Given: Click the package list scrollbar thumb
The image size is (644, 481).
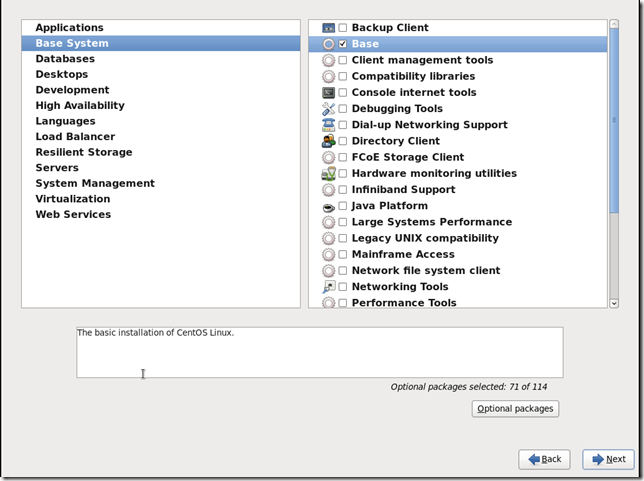Looking at the screenshot, I should tap(614, 120).
